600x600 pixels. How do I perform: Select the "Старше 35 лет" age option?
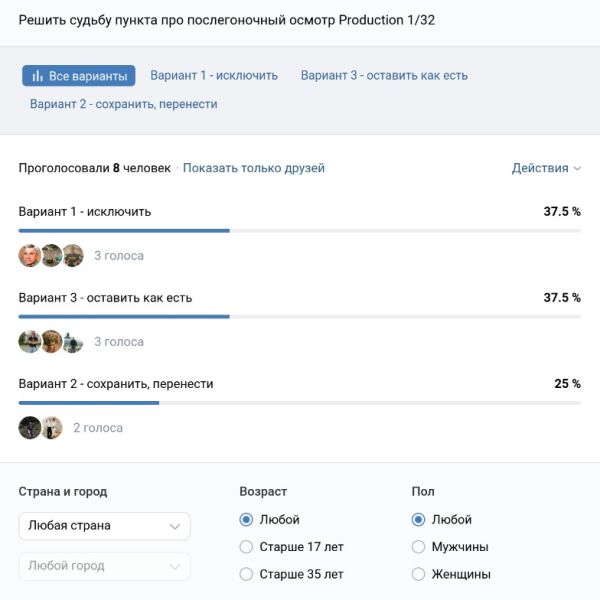pyautogui.click(x=246, y=574)
